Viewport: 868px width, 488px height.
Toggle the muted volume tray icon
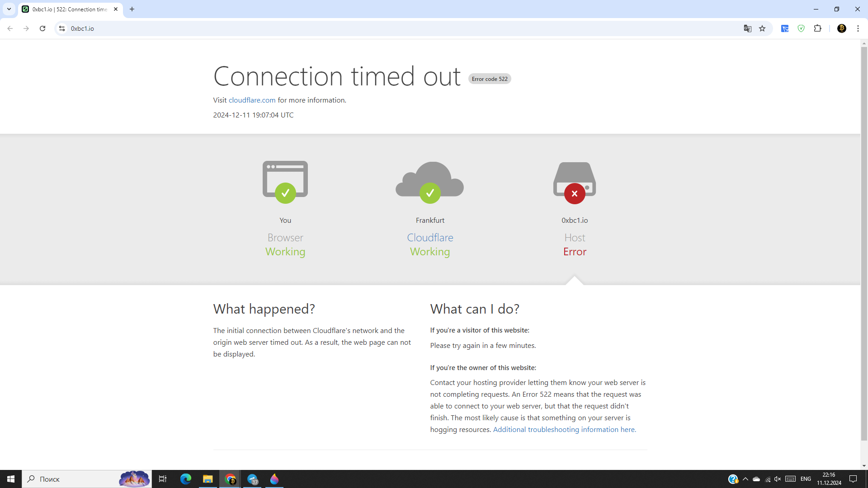pos(778,479)
